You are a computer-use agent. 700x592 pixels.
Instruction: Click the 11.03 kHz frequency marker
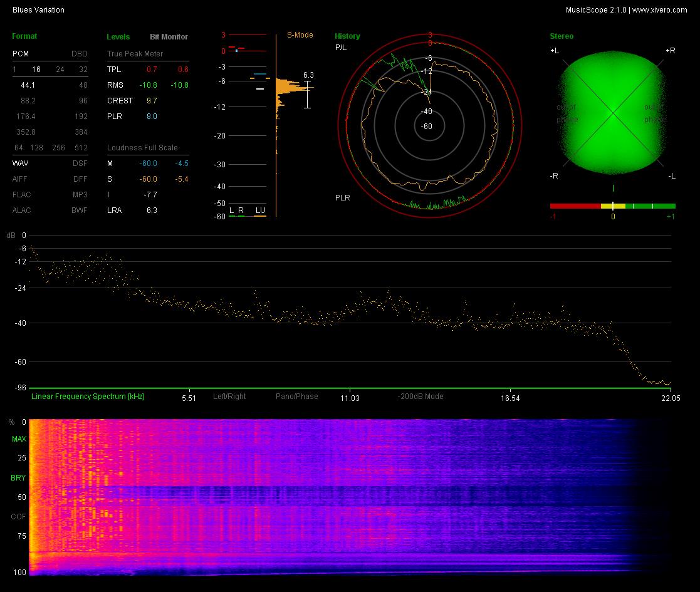(350, 398)
